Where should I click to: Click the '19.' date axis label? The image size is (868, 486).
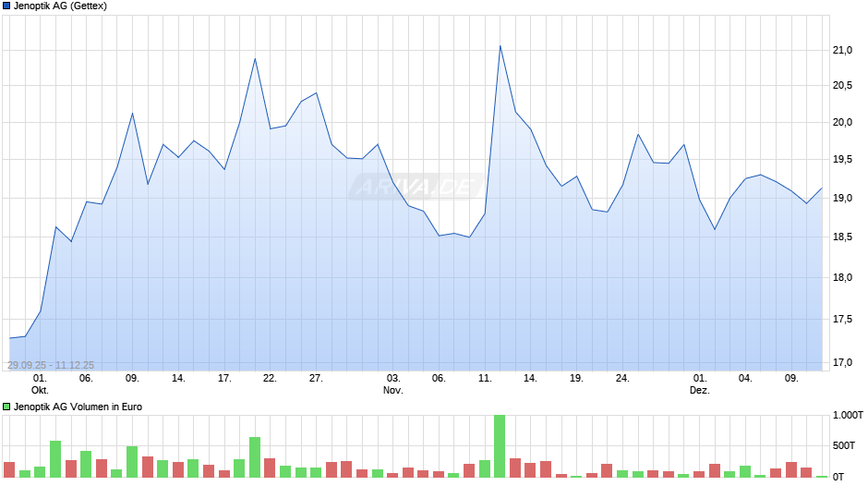coord(576,378)
